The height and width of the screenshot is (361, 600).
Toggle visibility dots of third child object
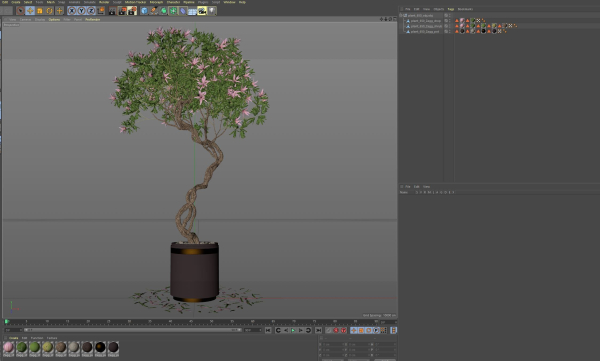[x=450, y=31]
